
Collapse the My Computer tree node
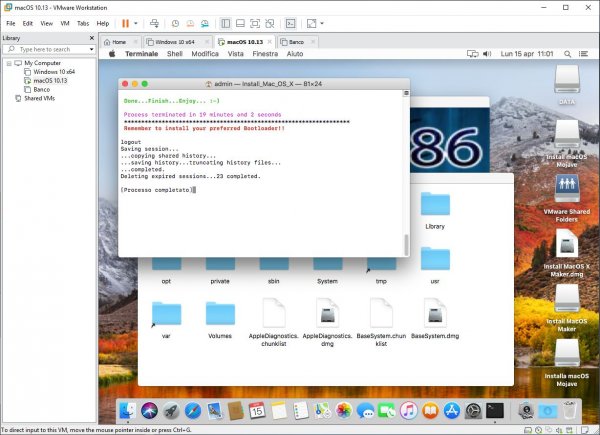coord(9,63)
